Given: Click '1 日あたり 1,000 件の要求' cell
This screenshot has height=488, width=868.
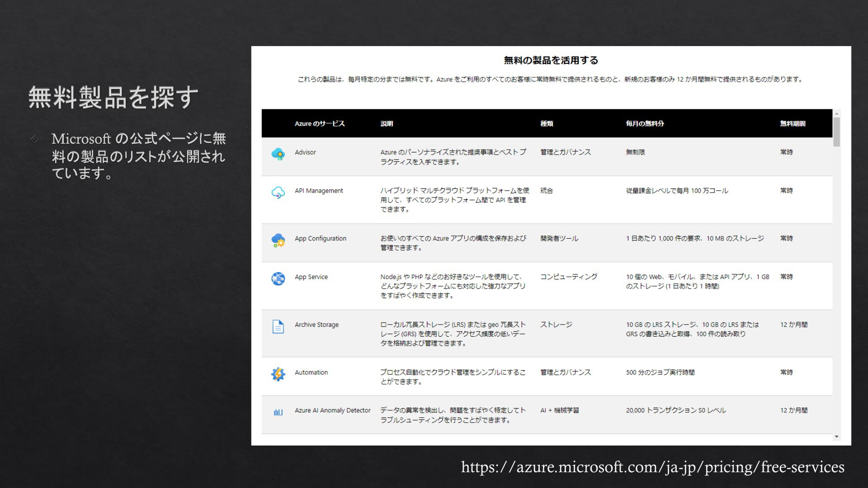Looking at the screenshot, I should pos(695,239).
